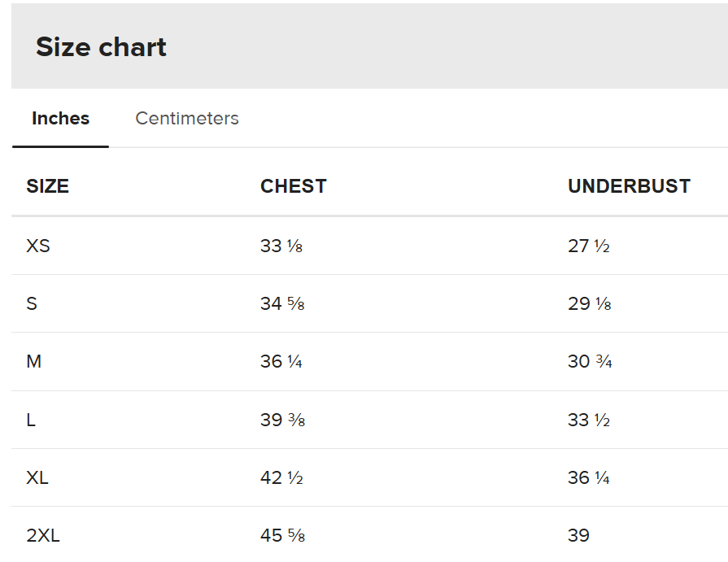
Task: Click the SIZE column header
Action: [x=47, y=186]
